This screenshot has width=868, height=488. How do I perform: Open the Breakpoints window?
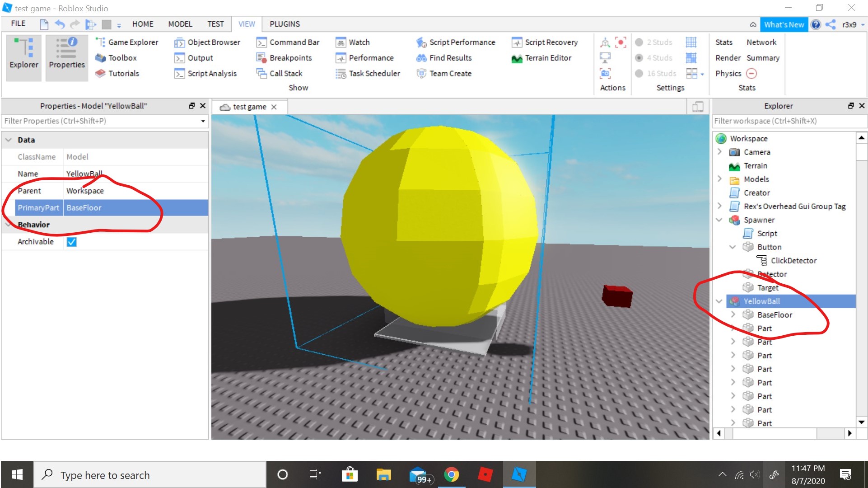click(x=284, y=58)
